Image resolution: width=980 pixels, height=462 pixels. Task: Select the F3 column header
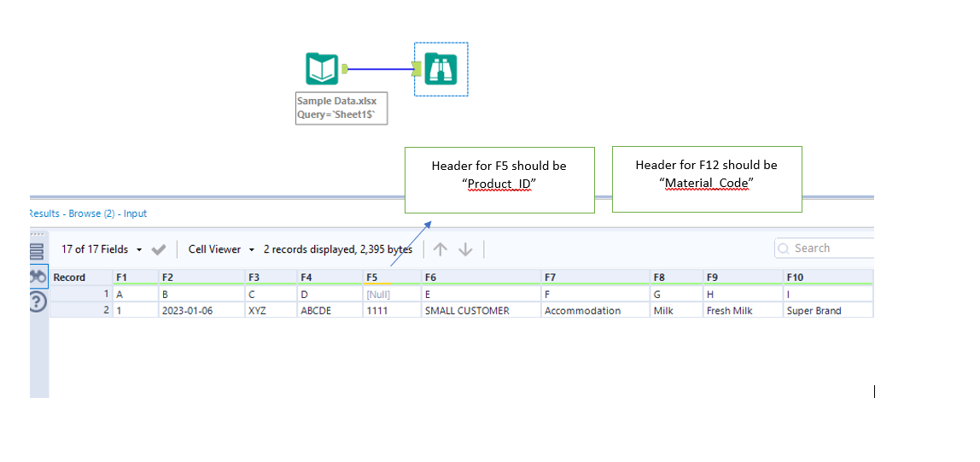[x=271, y=278]
